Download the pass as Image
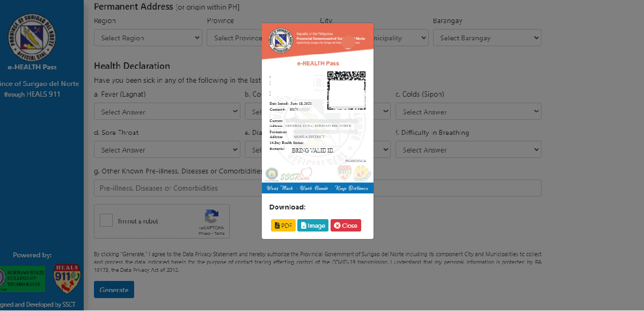The image size is (644, 311). pos(313,226)
